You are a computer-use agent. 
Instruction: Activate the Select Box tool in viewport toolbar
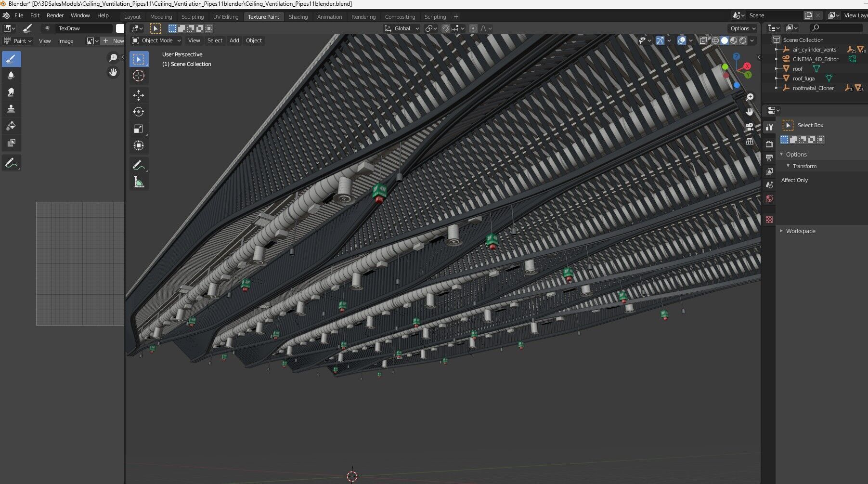(x=139, y=59)
